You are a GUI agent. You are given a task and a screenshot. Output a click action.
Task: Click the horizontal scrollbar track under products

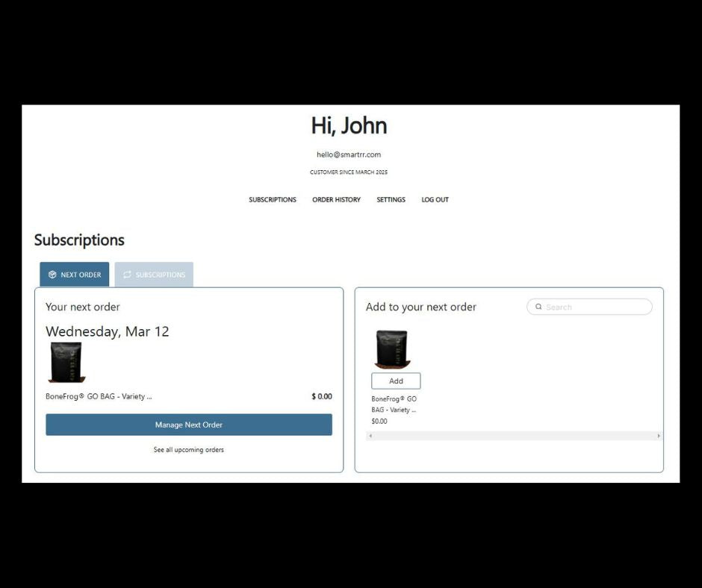click(x=514, y=436)
